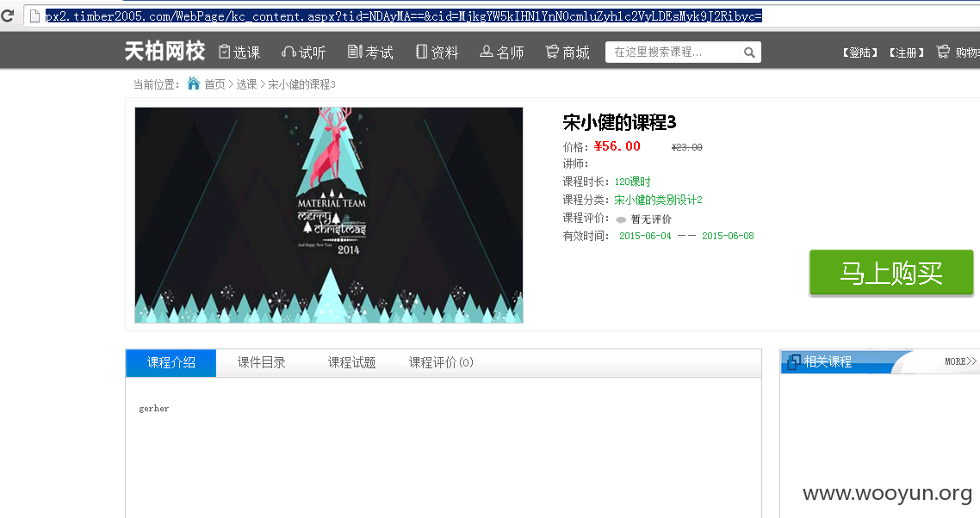
Task: Click the 马上购买 buy button
Action: [x=891, y=273]
